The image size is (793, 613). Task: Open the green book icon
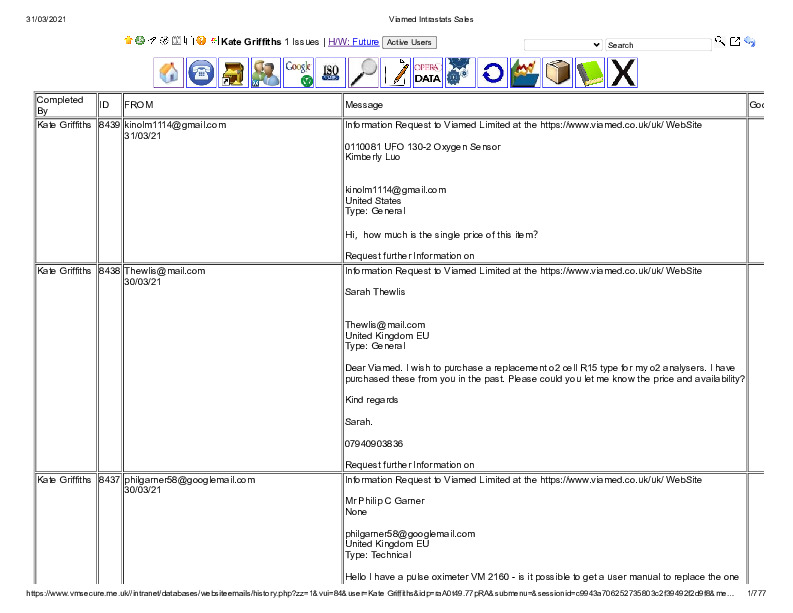(x=590, y=73)
